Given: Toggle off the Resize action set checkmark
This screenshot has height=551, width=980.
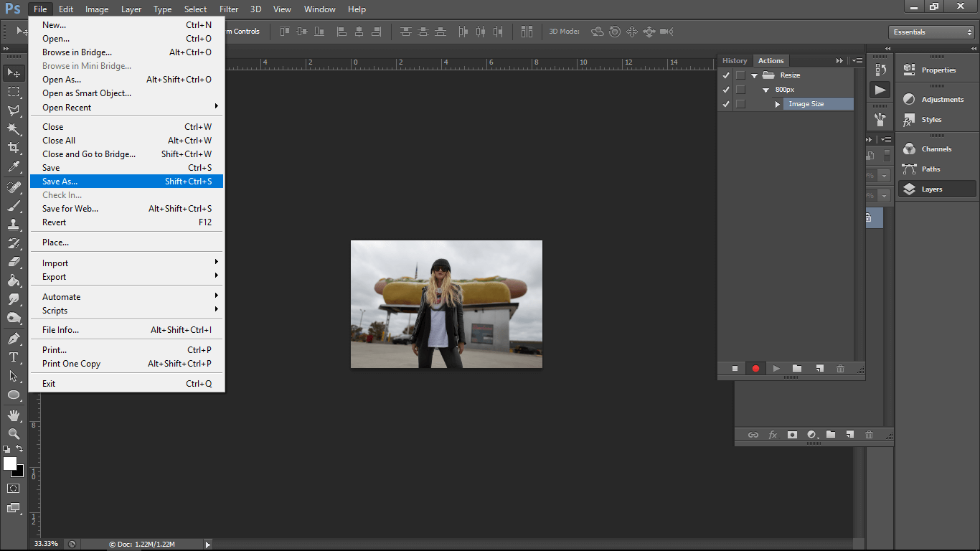Looking at the screenshot, I should tap(726, 75).
